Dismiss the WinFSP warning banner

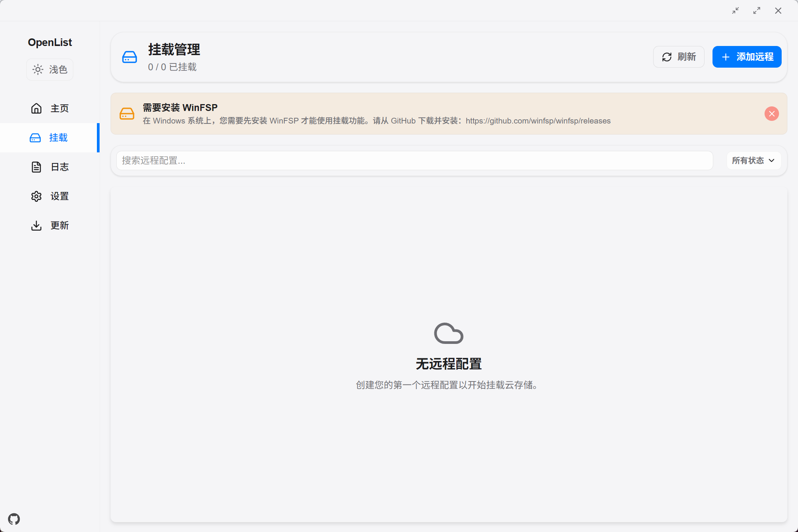coord(771,114)
